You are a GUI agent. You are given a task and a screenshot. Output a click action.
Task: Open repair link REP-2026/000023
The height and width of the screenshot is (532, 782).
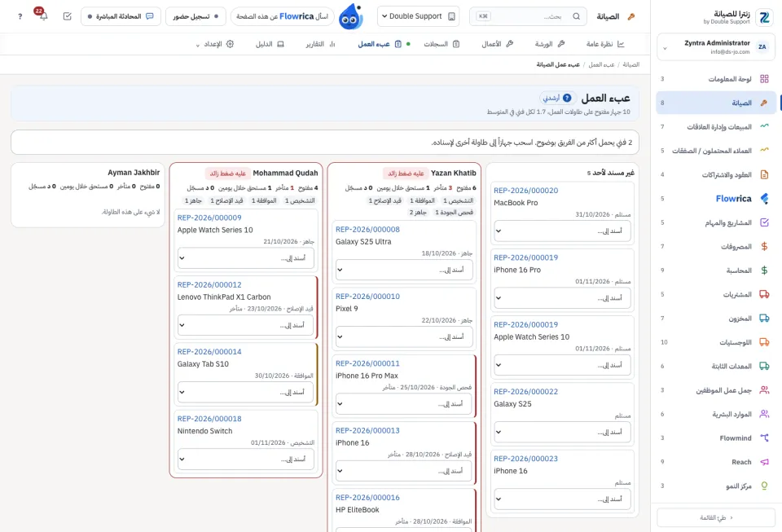(x=525, y=459)
